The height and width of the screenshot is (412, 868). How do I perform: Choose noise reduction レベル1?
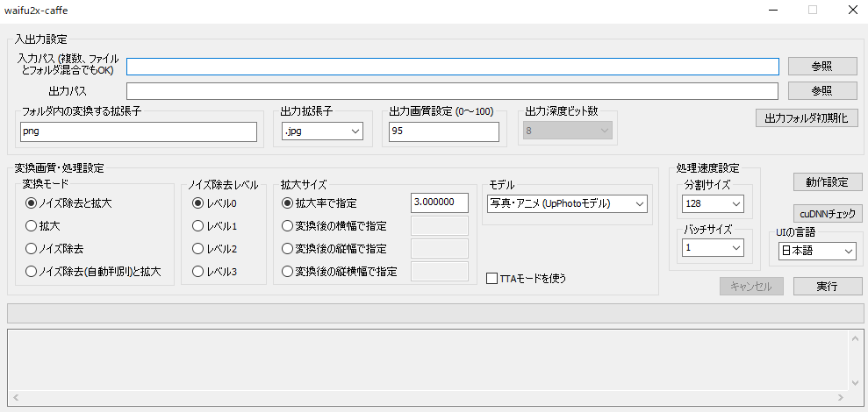(214, 225)
